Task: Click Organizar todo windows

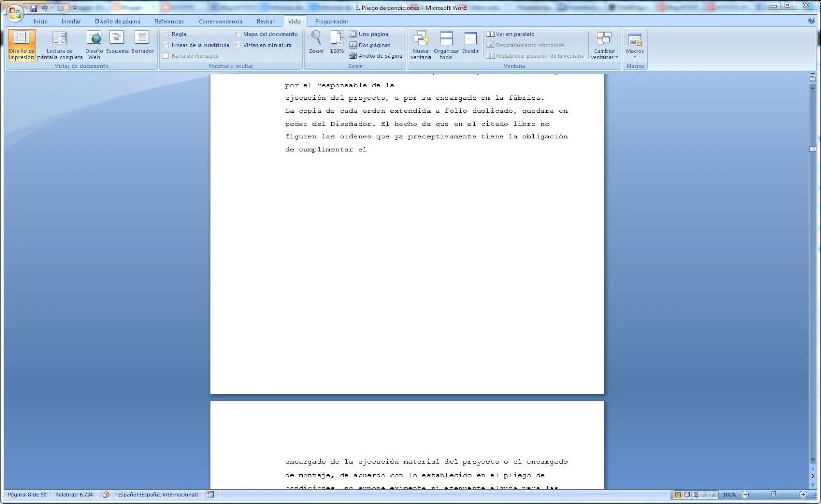Action: click(446, 45)
